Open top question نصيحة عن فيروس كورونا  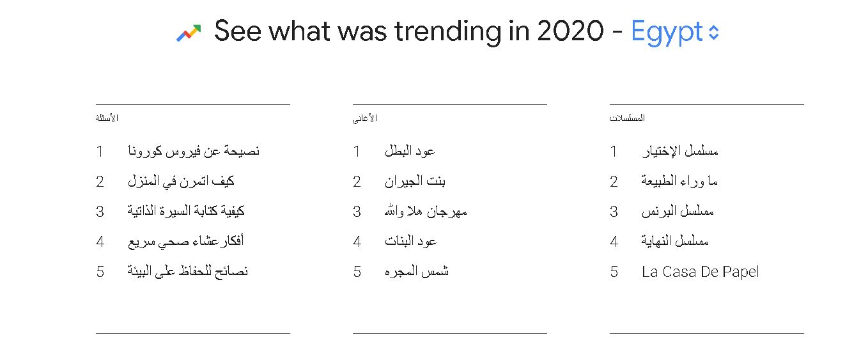[x=194, y=152]
